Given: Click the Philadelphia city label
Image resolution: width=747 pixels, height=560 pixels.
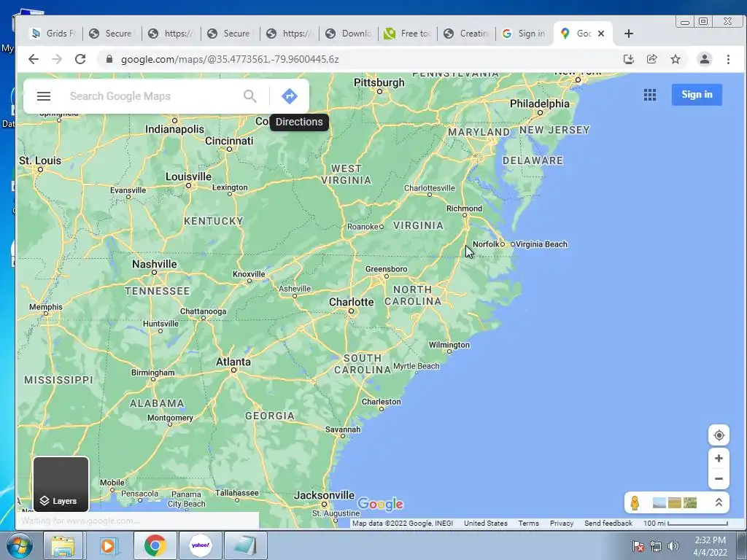Looking at the screenshot, I should [x=539, y=104].
